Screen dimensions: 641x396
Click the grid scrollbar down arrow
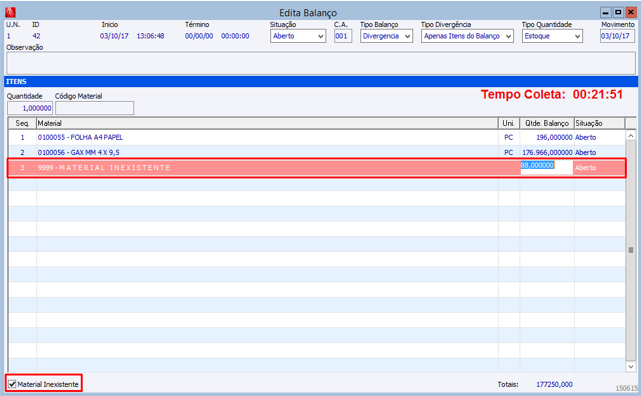click(x=631, y=367)
